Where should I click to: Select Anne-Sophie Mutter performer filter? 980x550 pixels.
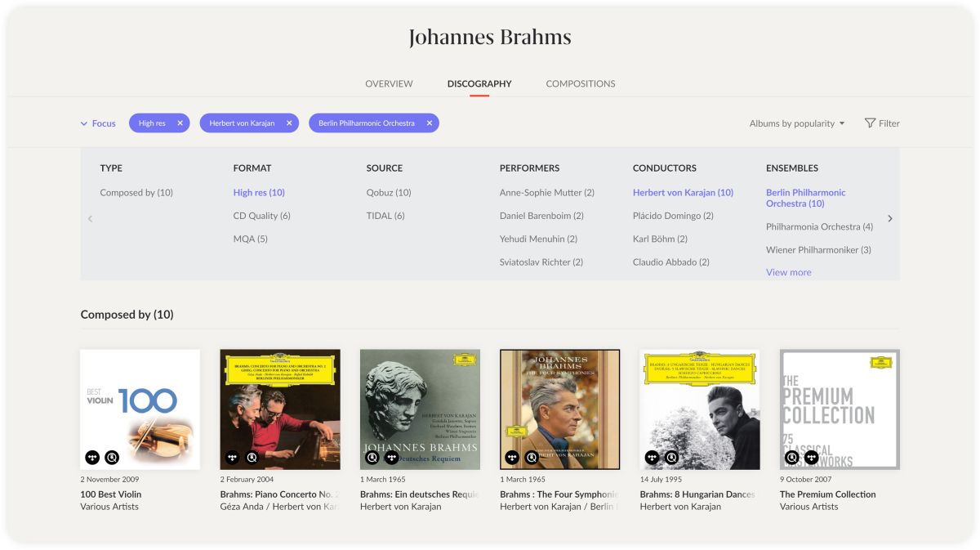(x=546, y=193)
